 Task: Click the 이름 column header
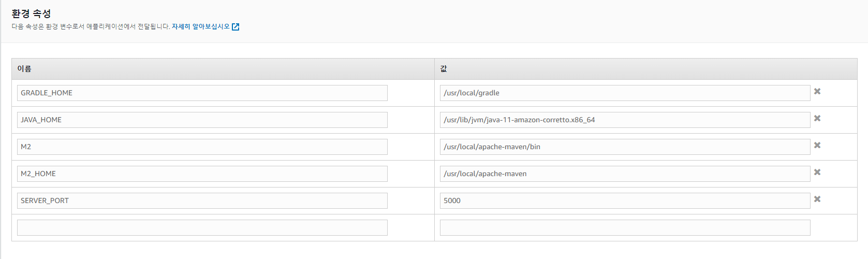coord(24,69)
